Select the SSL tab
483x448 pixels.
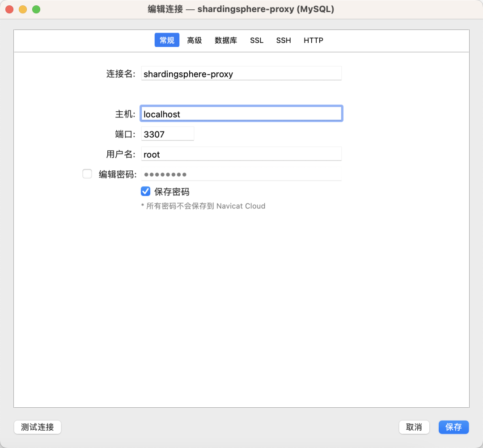[x=257, y=40]
